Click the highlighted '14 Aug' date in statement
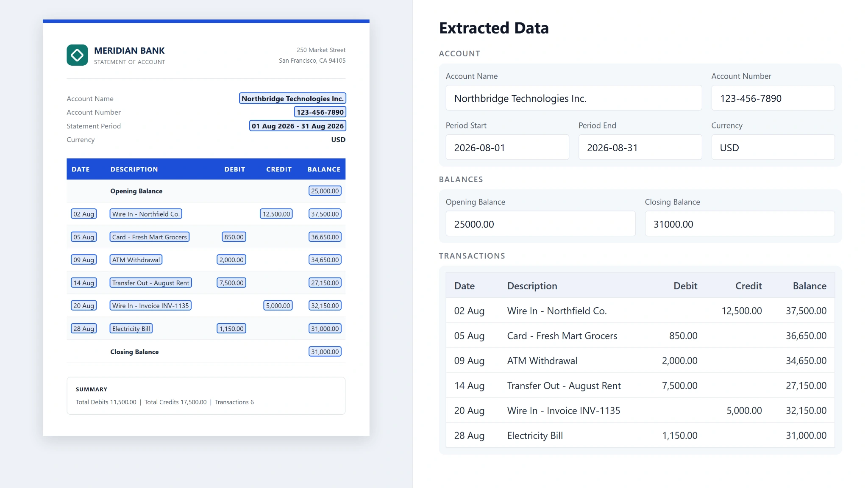 click(83, 283)
